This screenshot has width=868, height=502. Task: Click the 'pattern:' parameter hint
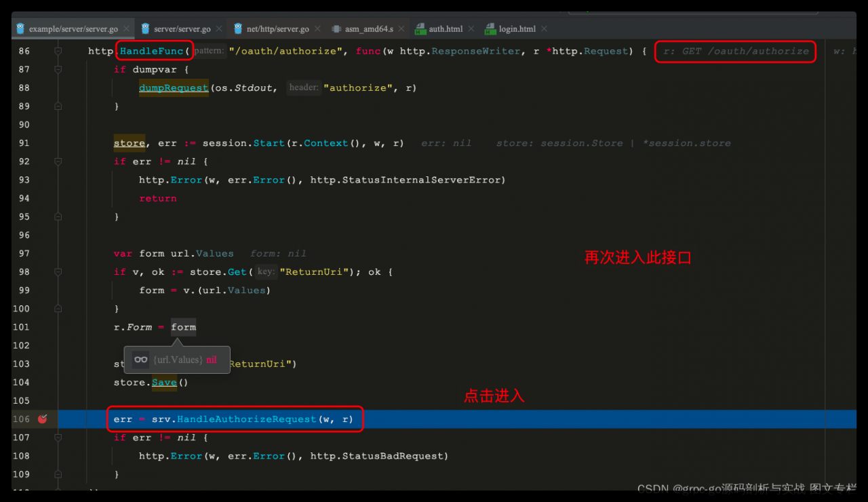(x=208, y=51)
